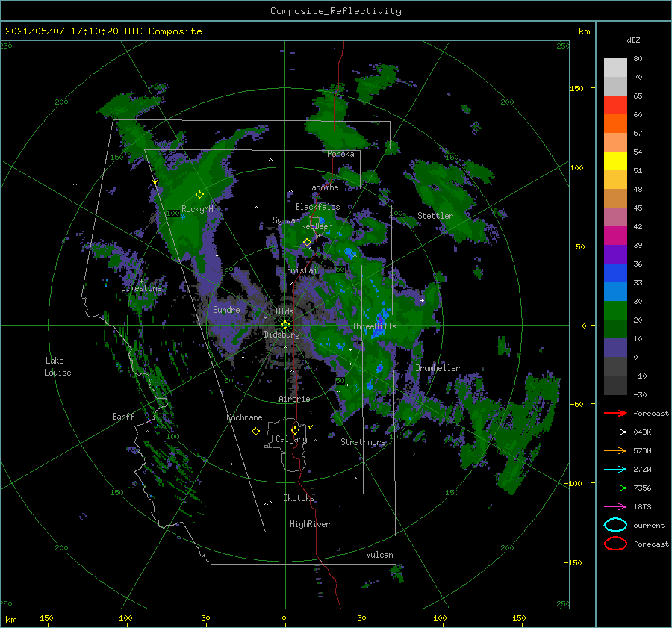Screen dimensions: 672x628
Task: Click the Olds town label
Action: coord(284,311)
